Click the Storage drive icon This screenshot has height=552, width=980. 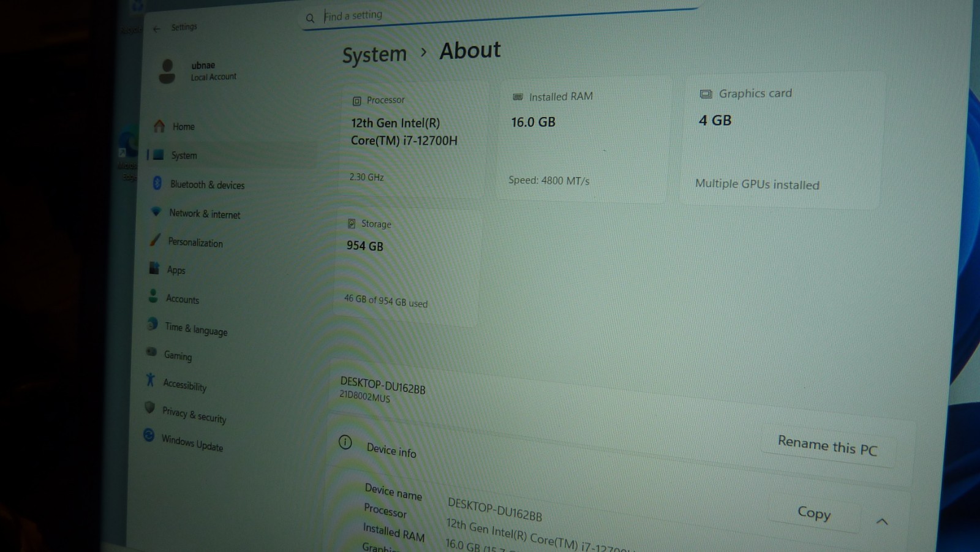point(352,224)
